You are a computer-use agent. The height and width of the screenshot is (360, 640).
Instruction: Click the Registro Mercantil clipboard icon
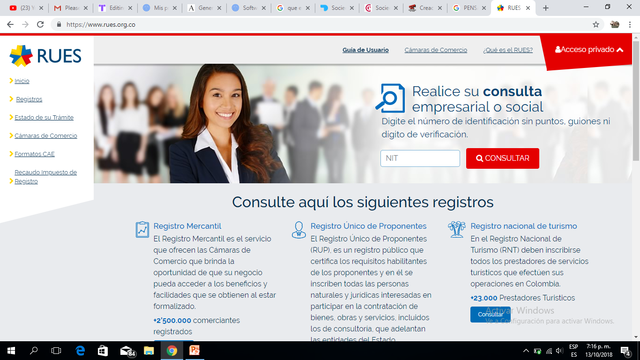point(142,229)
